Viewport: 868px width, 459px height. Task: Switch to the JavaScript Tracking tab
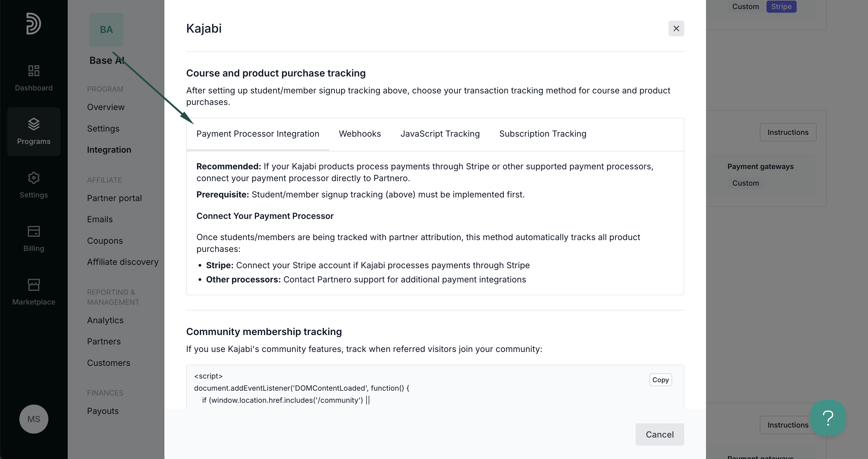pyautogui.click(x=440, y=134)
